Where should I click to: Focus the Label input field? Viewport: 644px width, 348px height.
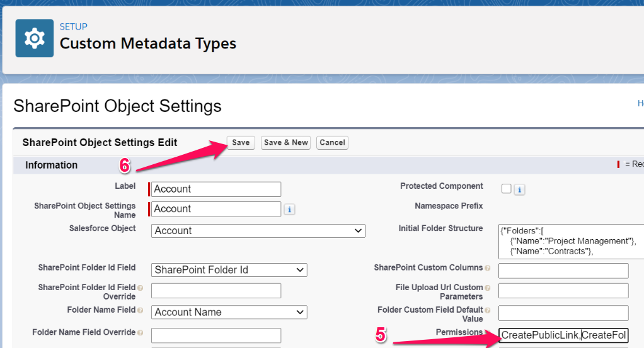[216, 189]
